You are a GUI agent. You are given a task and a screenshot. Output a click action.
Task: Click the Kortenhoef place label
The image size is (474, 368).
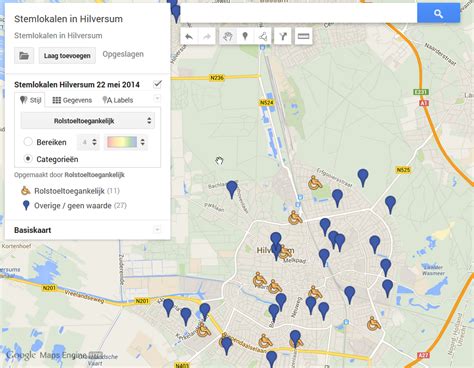[x=16, y=246]
